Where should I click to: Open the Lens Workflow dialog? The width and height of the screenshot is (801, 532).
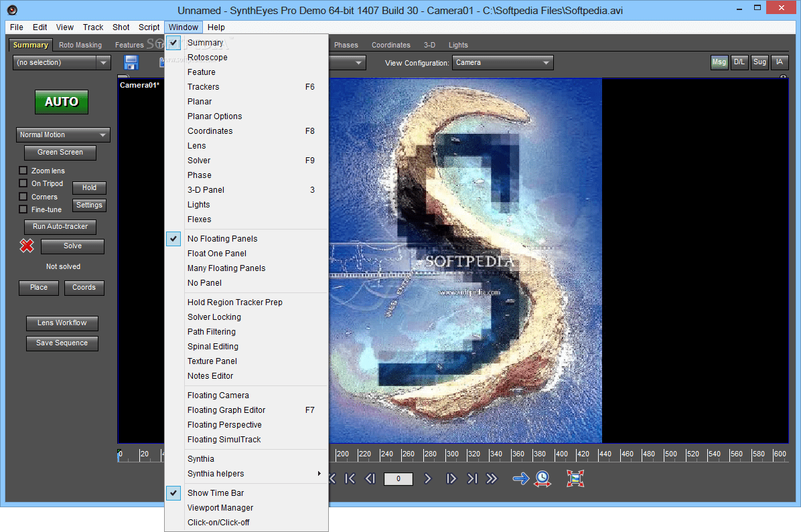(x=62, y=323)
